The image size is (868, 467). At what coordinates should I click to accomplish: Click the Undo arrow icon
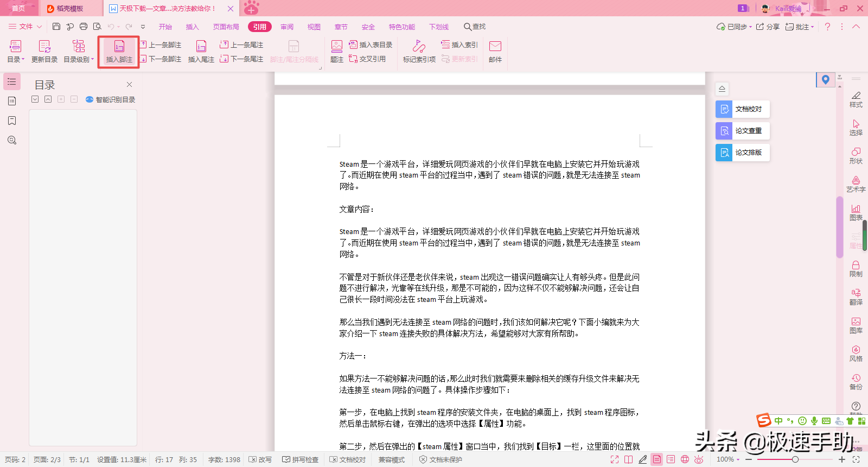[111, 27]
